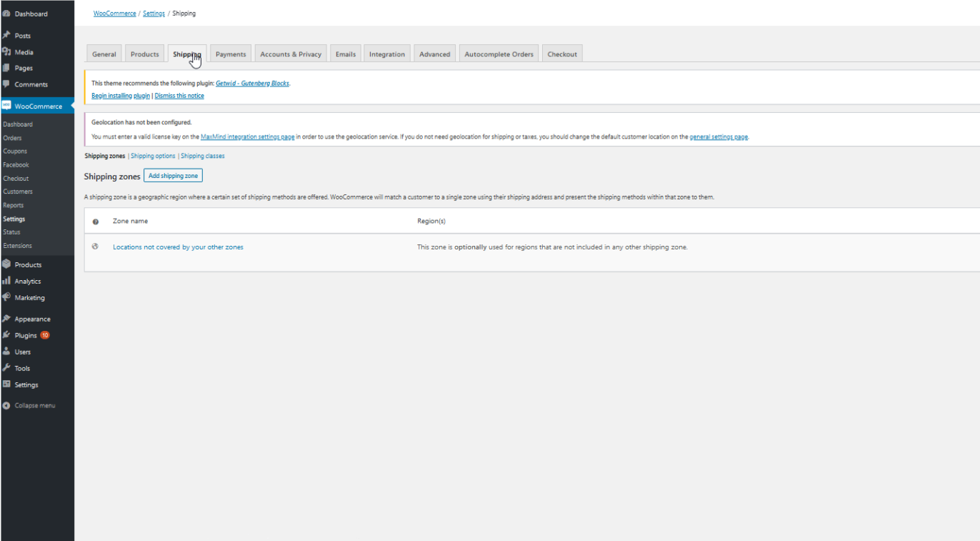Open Shipping zones sub-section link

click(x=105, y=156)
